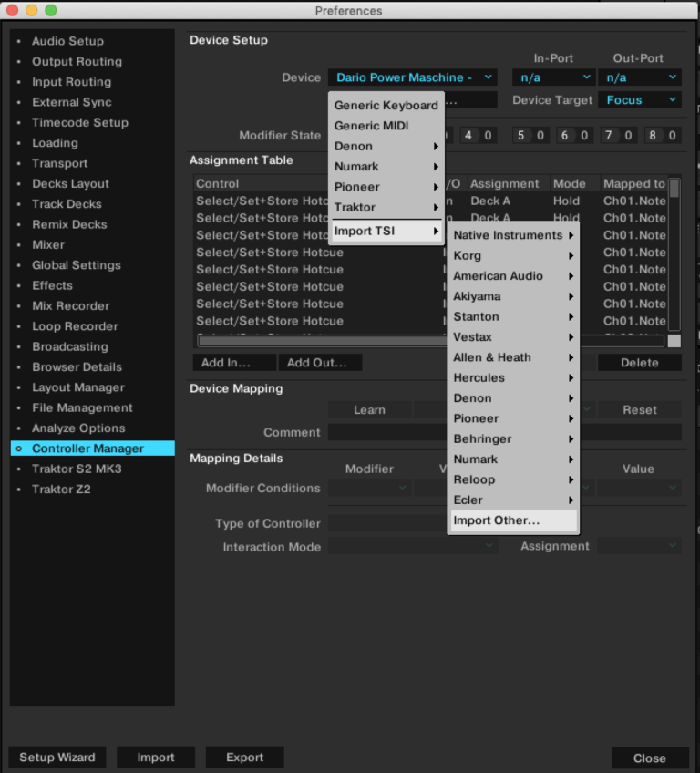Image resolution: width=700 pixels, height=773 pixels.
Task: Highlight Import TSI menu entry
Action: coord(386,232)
